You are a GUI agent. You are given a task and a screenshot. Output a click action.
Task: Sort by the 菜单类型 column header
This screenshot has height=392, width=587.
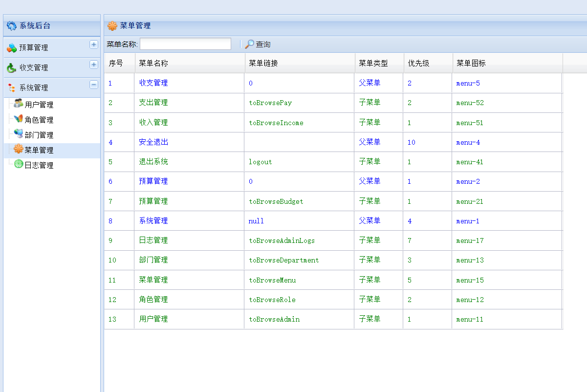[x=379, y=63]
